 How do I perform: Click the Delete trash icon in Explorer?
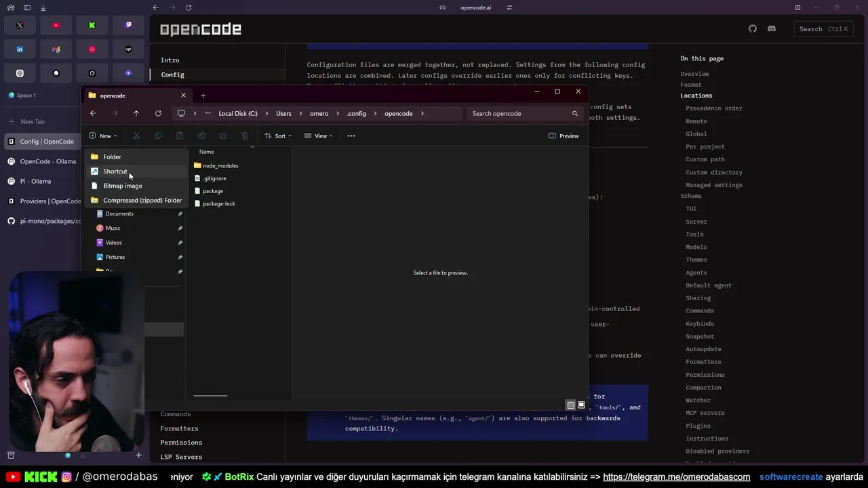(245, 136)
